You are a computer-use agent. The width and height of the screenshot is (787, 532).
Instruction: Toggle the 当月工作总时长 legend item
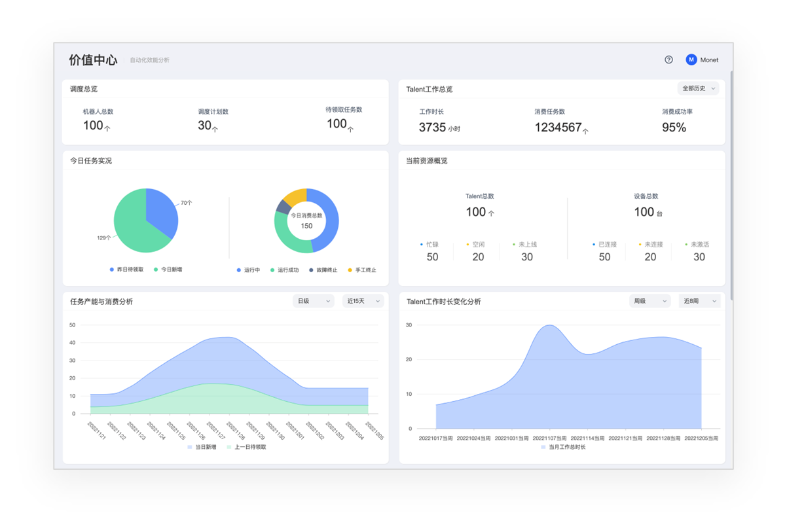[x=563, y=447]
